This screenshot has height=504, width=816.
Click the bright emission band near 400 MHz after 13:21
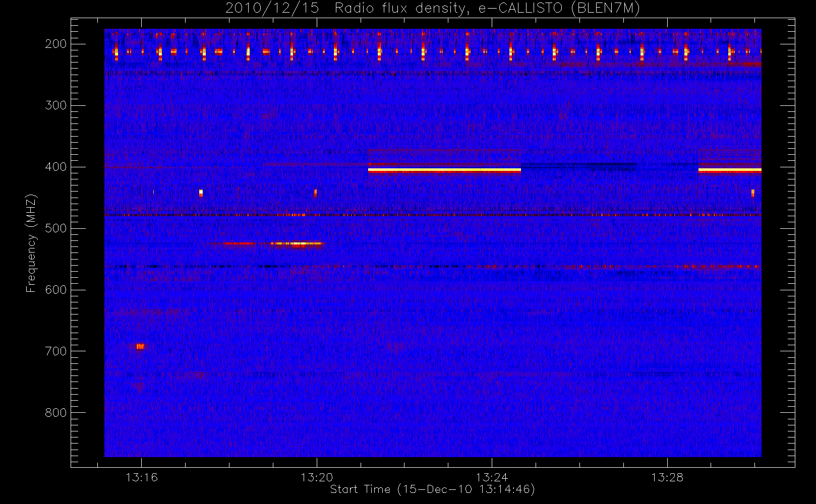[x=444, y=170]
